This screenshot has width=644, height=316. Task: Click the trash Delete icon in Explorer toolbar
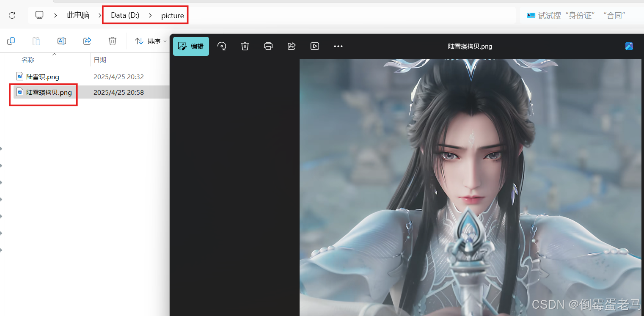pos(113,41)
